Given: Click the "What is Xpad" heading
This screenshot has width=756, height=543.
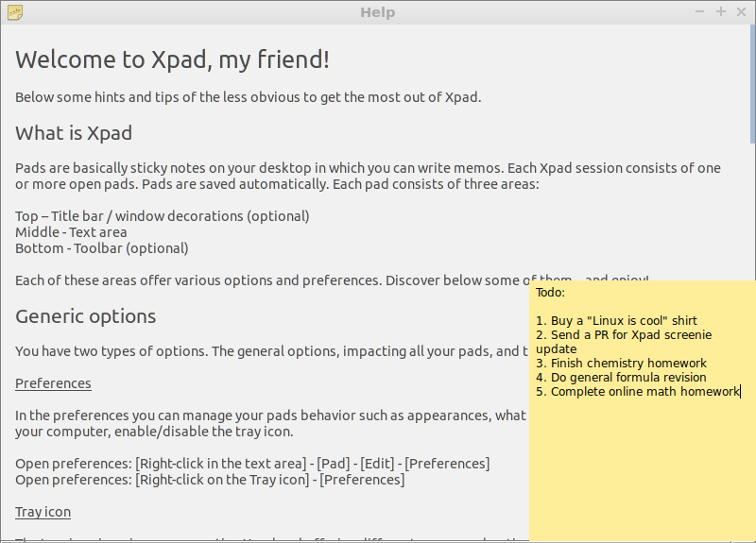Looking at the screenshot, I should 74,133.
